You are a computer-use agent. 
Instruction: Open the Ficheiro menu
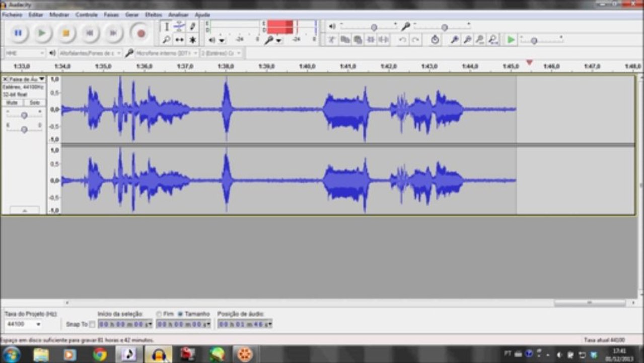pos(12,15)
